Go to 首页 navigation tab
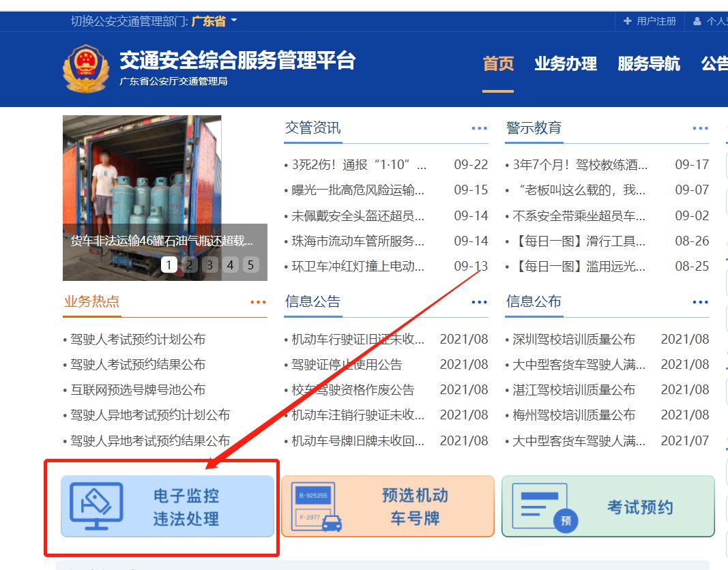 point(498,64)
